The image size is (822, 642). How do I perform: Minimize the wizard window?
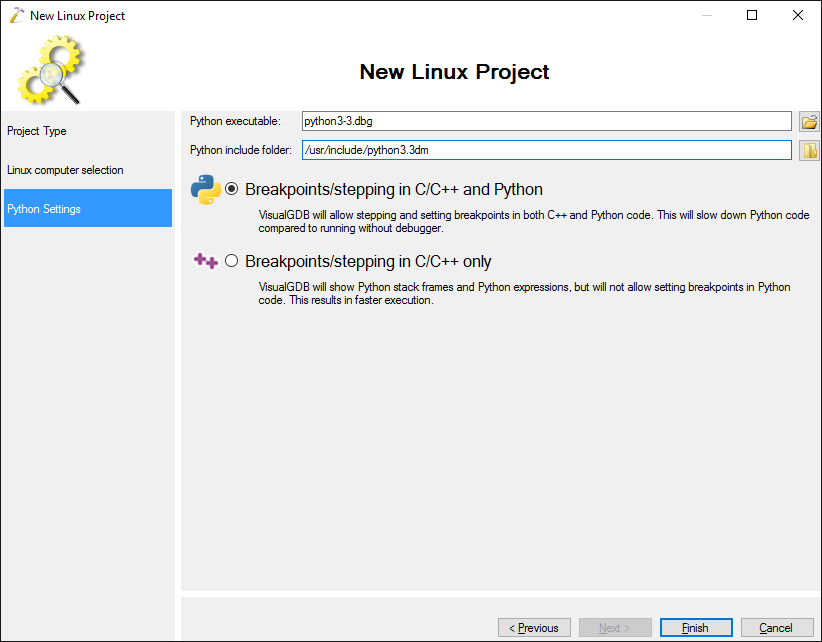click(x=706, y=16)
